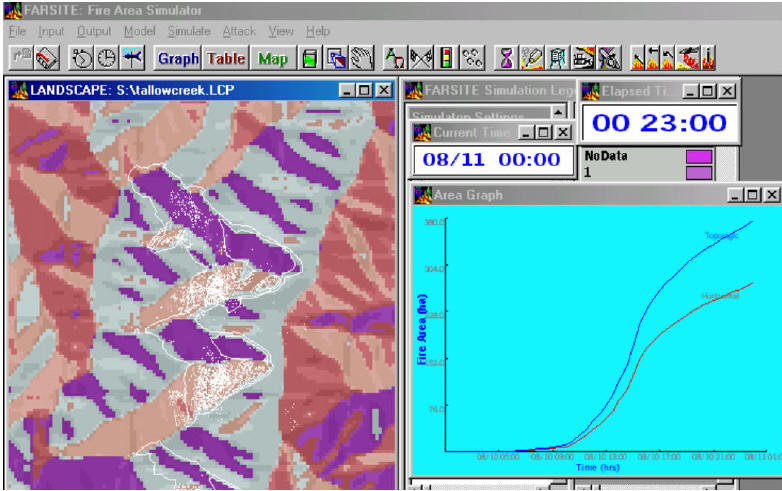
Task: Click the FARSITE Simulation Legend title bar
Action: (x=490, y=90)
